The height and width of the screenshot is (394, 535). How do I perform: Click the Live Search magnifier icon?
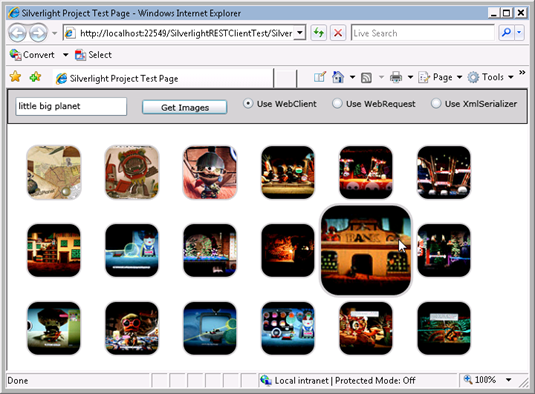506,33
